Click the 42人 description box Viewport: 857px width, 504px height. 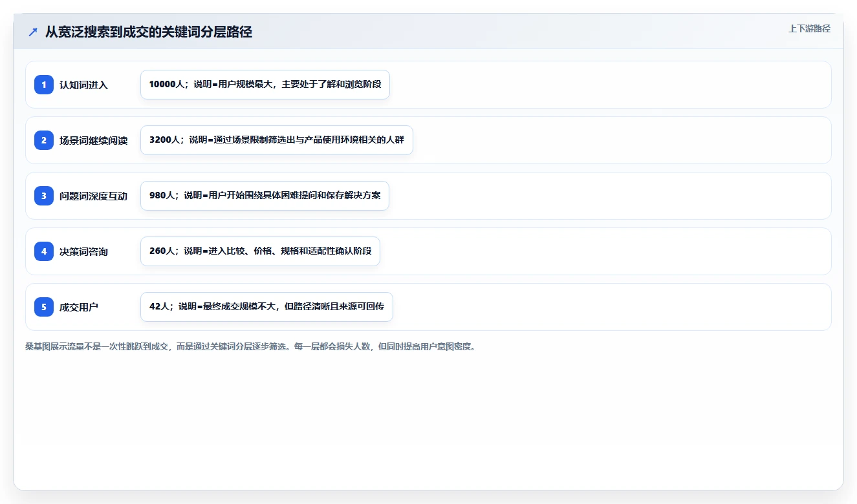tap(266, 307)
